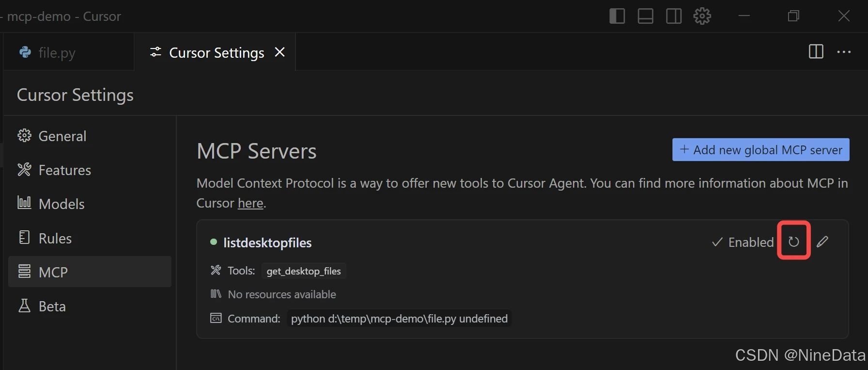868x370 pixels.
Task: Close the Cursor Settings tab
Action: coord(279,52)
